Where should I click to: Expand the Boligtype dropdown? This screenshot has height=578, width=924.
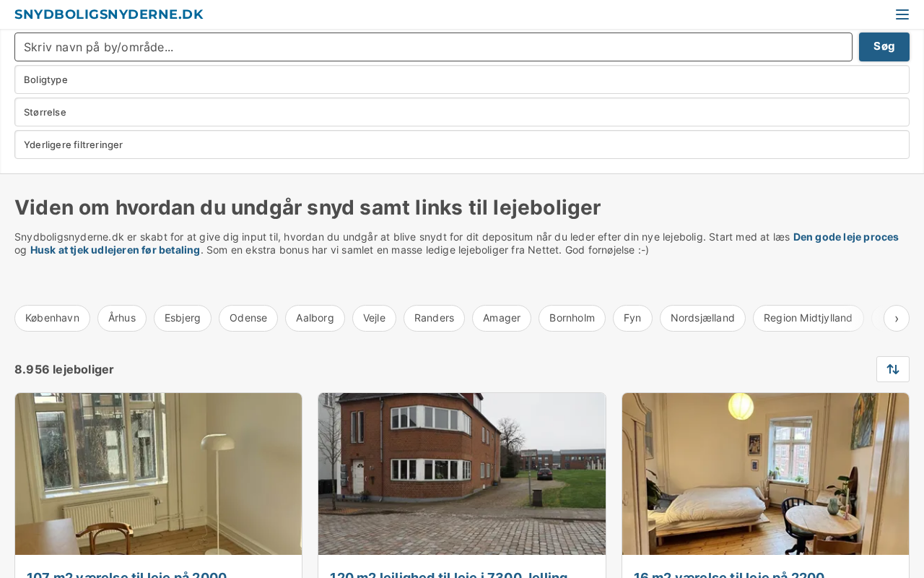tap(462, 79)
